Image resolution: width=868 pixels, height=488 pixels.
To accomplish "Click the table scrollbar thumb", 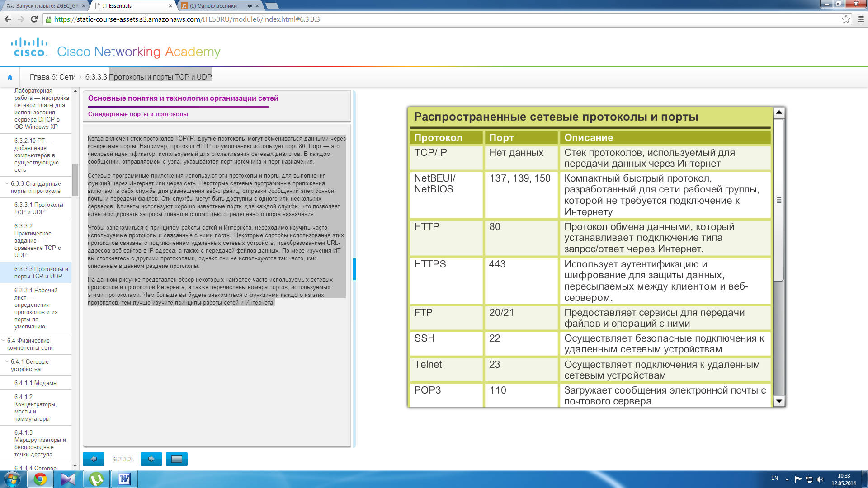I will (779, 200).
